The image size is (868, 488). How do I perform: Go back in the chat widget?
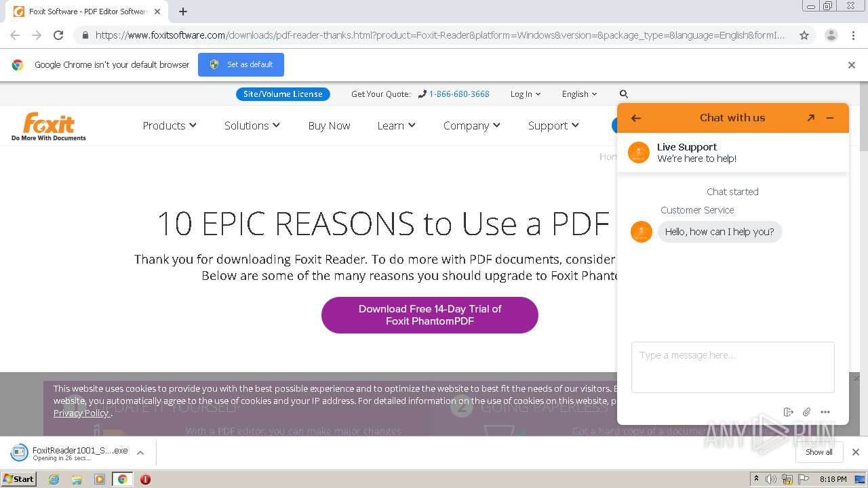click(635, 118)
